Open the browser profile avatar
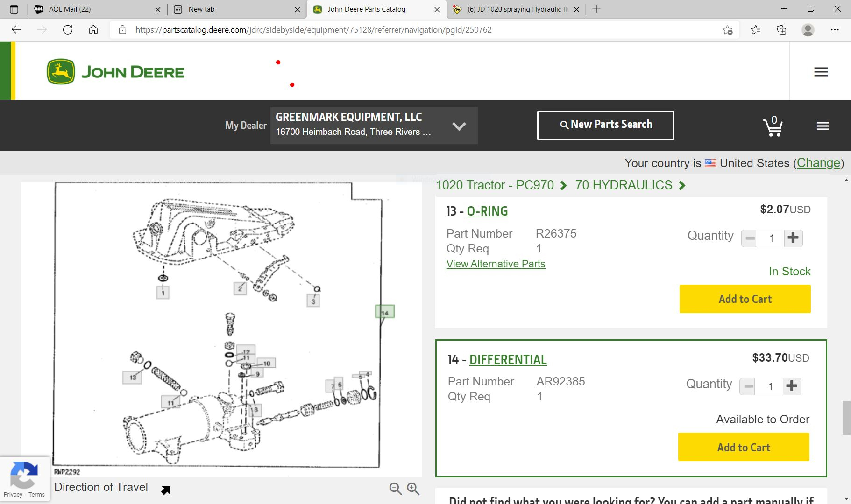Screen dimensions: 851x504 click(x=808, y=30)
